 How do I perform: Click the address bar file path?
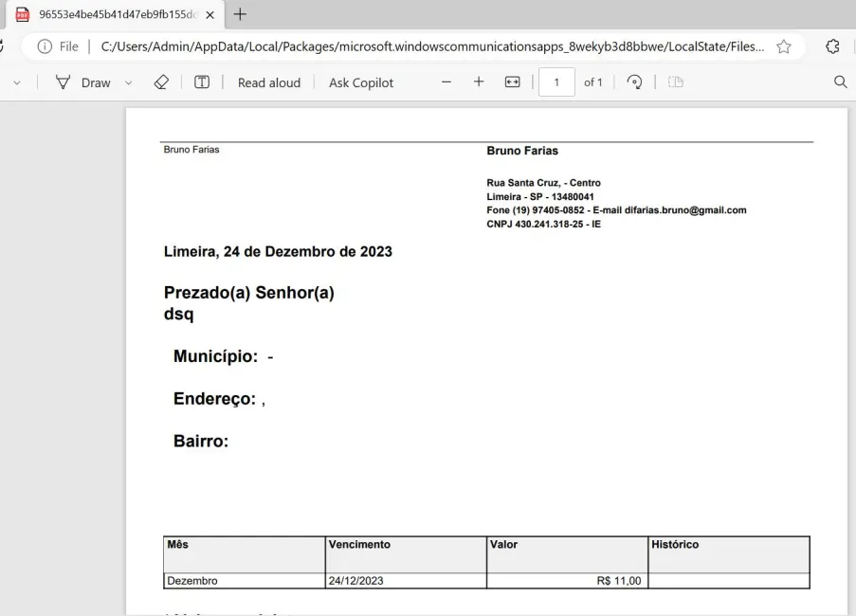pyautogui.click(x=432, y=46)
